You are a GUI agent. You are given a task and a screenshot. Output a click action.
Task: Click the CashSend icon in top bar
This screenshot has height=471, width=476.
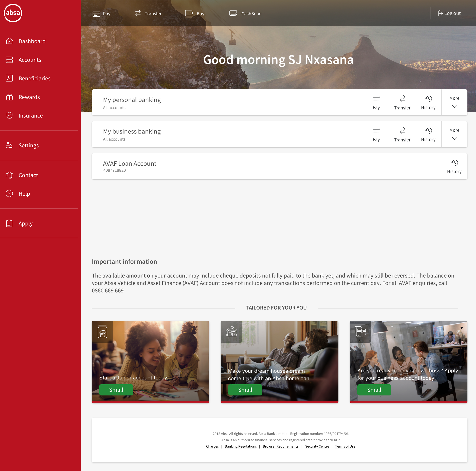[233, 13]
